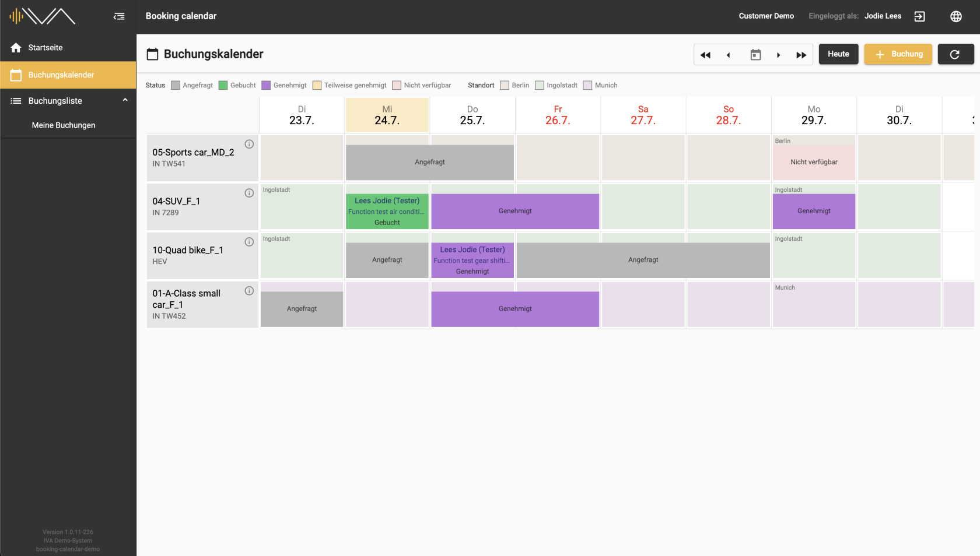This screenshot has width=980, height=556.
Task: Click the Munich location swatch
Action: pyautogui.click(x=587, y=85)
